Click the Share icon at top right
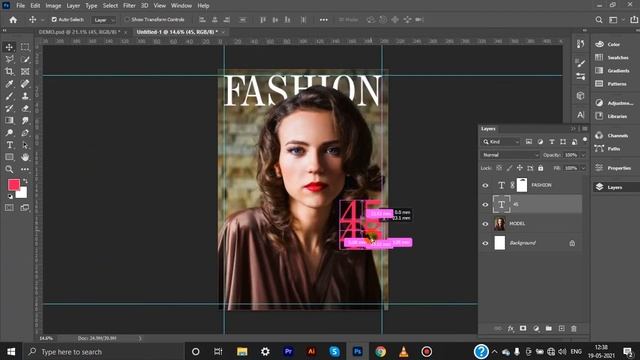 point(633,20)
